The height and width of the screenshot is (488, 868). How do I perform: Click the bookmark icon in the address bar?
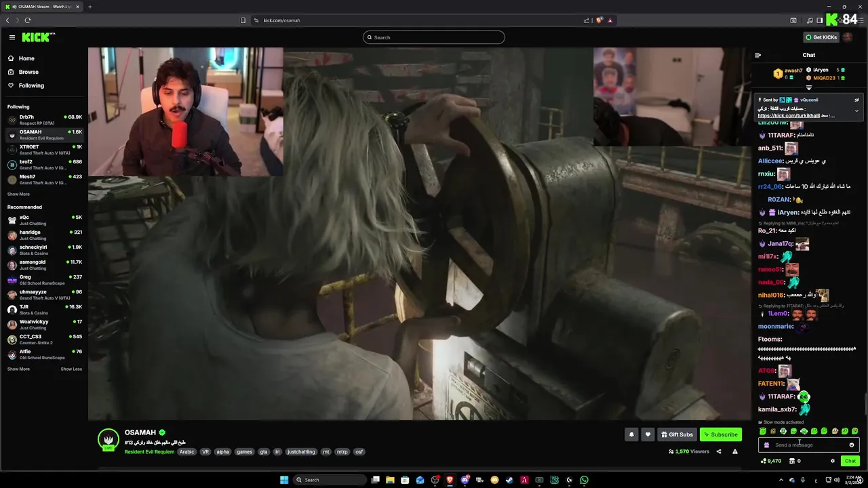[x=243, y=20]
